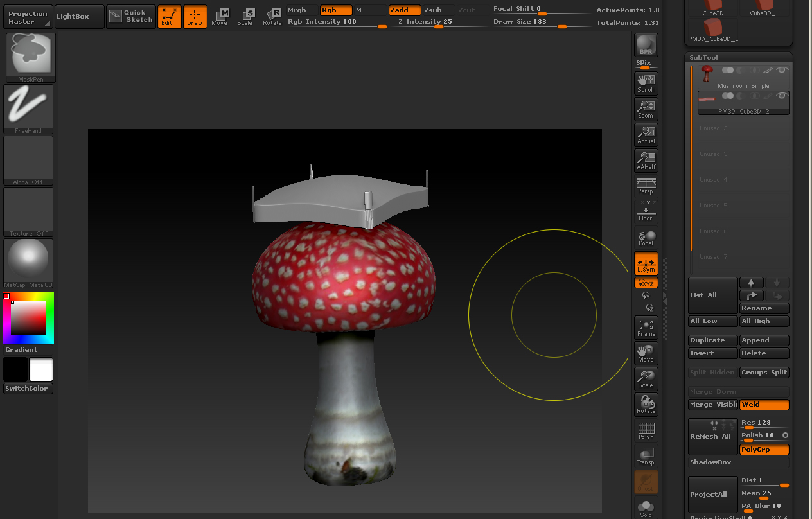Select the Zoom canvas tool

pos(646,109)
